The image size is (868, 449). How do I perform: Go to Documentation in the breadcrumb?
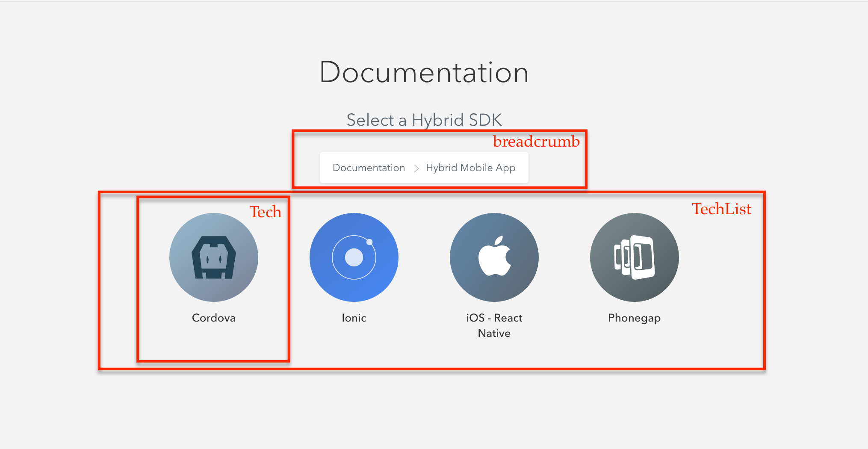coord(369,168)
